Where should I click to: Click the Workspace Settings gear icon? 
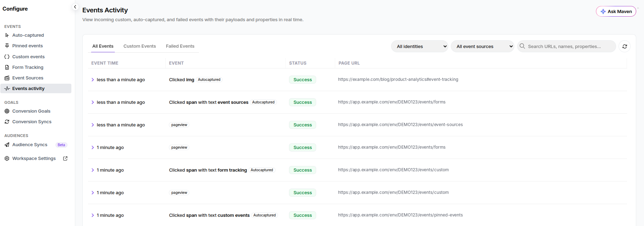click(x=7, y=159)
